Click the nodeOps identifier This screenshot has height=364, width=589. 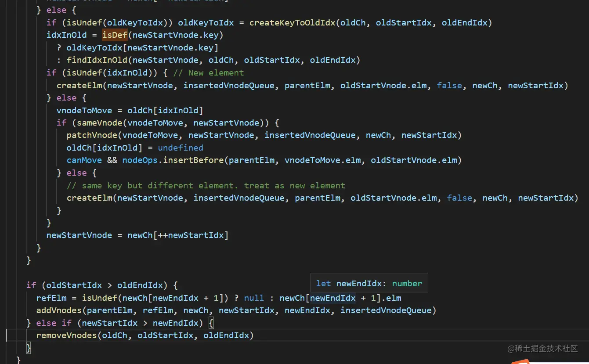tap(140, 160)
